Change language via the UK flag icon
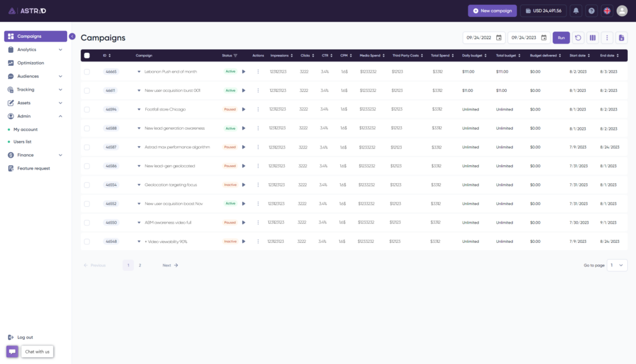The width and height of the screenshot is (636, 364). pyautogui.click(x=607, y=11)
